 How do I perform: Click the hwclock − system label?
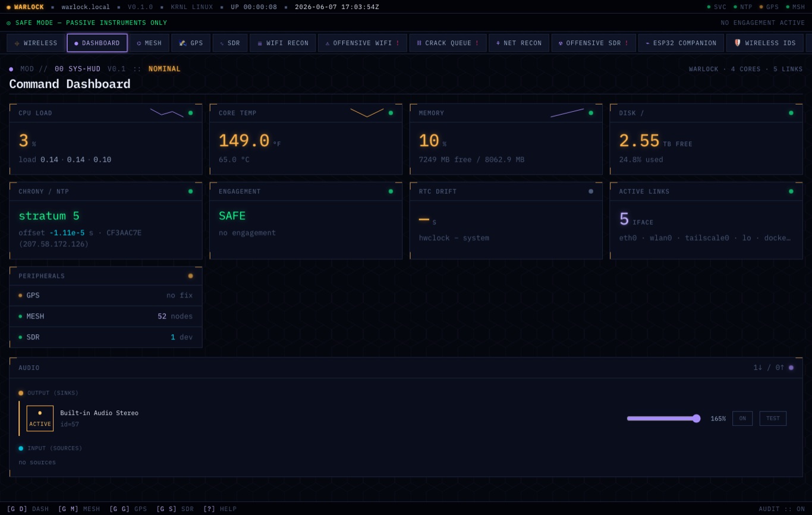[454, 238]
